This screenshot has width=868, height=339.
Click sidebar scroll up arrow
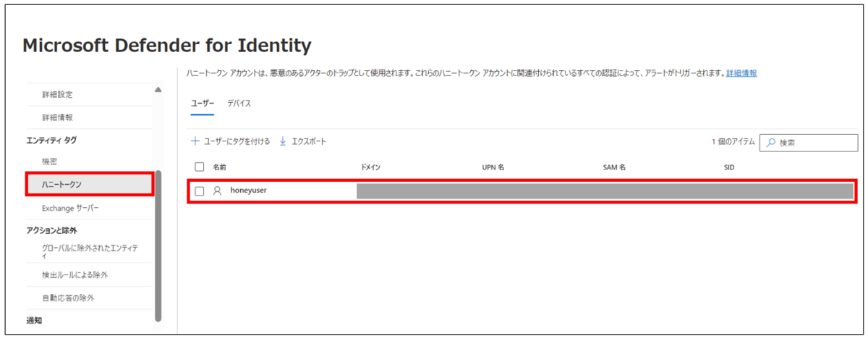point(158,90)
